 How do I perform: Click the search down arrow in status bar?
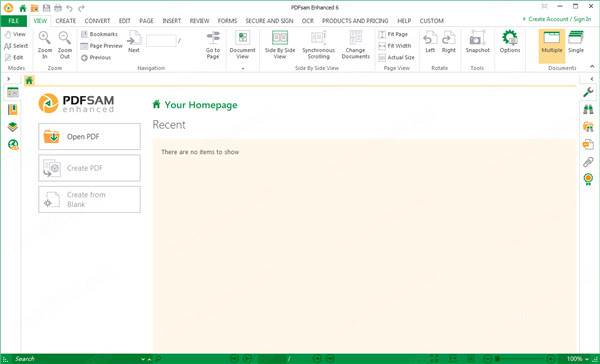[x=143, y=359]
